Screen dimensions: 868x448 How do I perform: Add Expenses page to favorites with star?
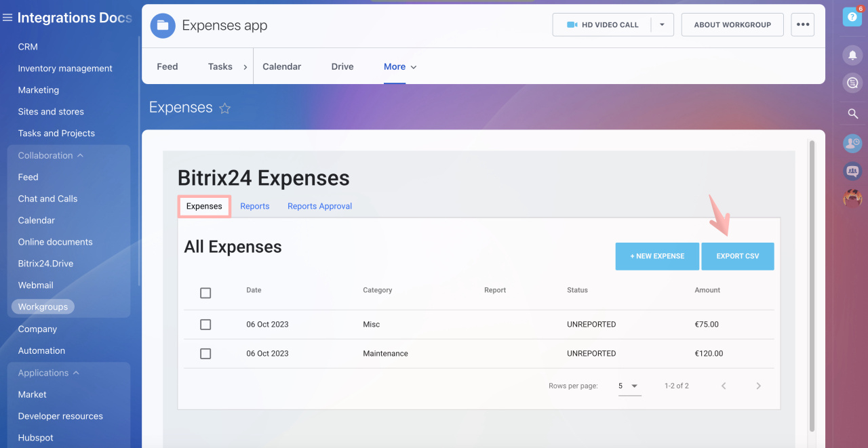225,108
